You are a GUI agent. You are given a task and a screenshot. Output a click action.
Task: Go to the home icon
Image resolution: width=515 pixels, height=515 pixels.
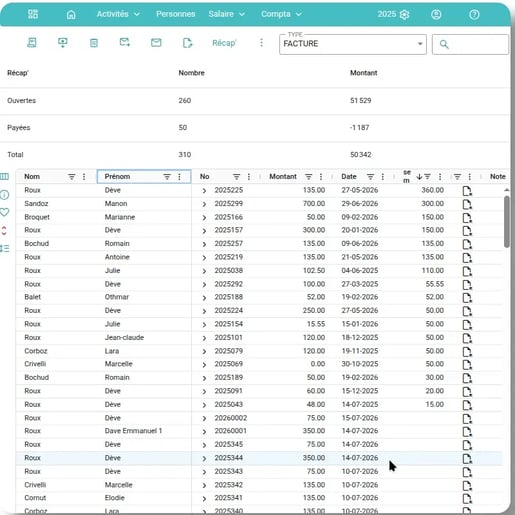(x=71, y=14)
